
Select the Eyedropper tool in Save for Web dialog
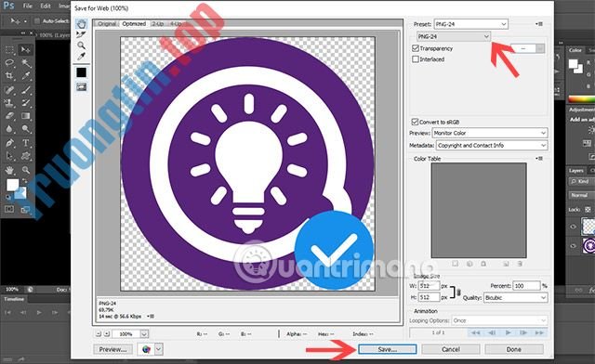81,57
